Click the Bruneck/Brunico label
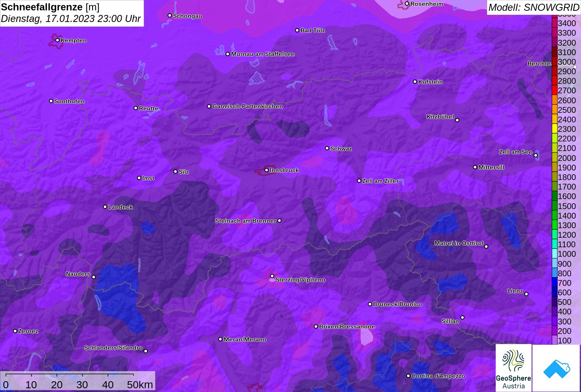The height and width of the screenshot is (392, 581). (398, 304)
